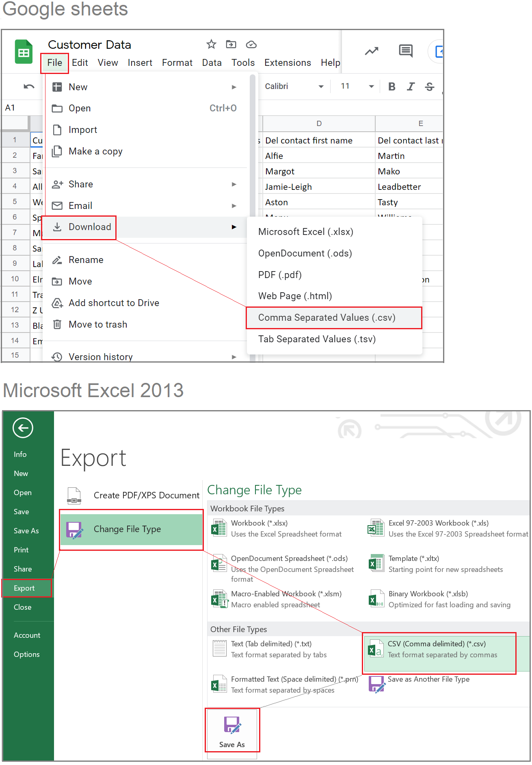Expand the New submenu arrow
The image size is (532, 765).
(x=234, y=87)
